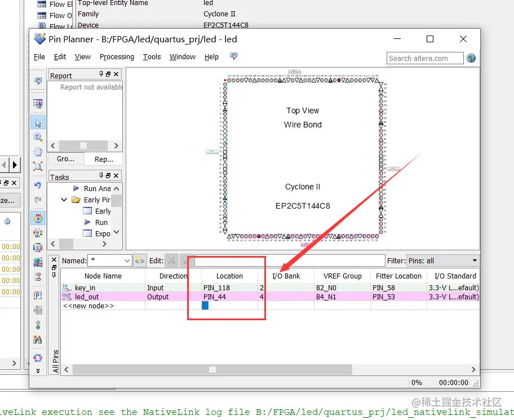Switch to the Gro... tab

pyautogui.click(x=65, y=159)
